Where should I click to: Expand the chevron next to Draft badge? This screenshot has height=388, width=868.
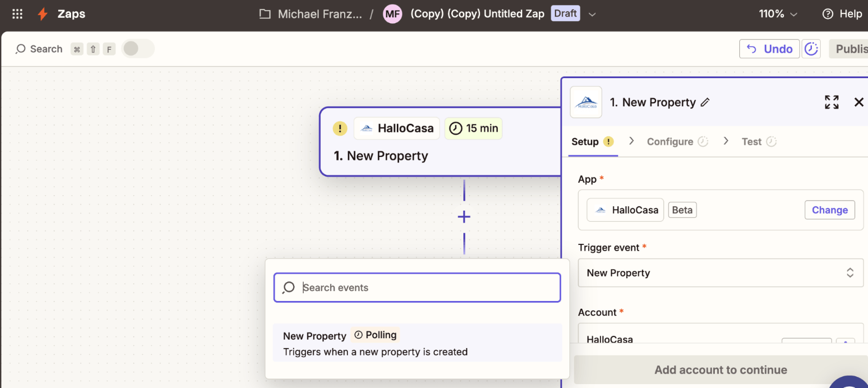(x=592, y=14)
